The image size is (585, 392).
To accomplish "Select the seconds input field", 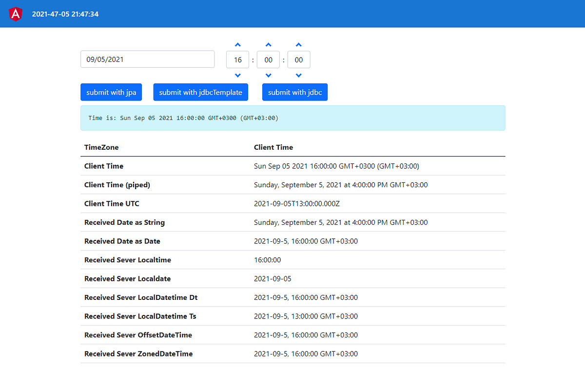I will [298, 59].
